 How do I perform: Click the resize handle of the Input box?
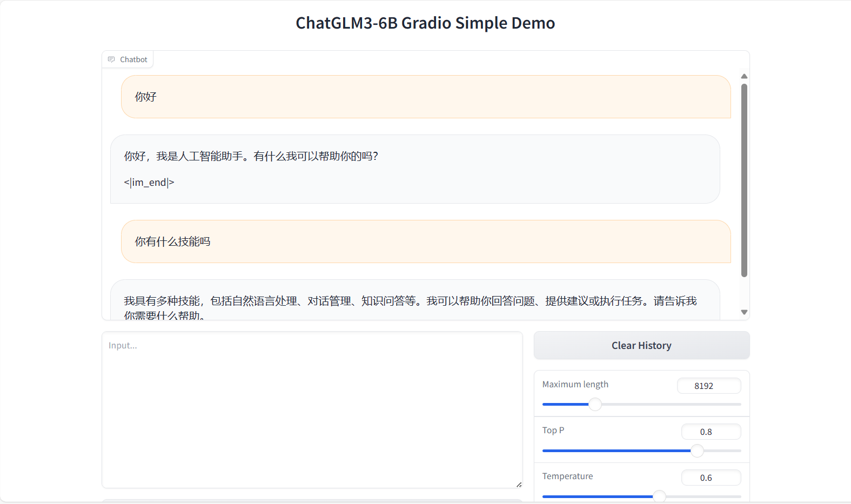pyautogui.click(x=519, y=485)
